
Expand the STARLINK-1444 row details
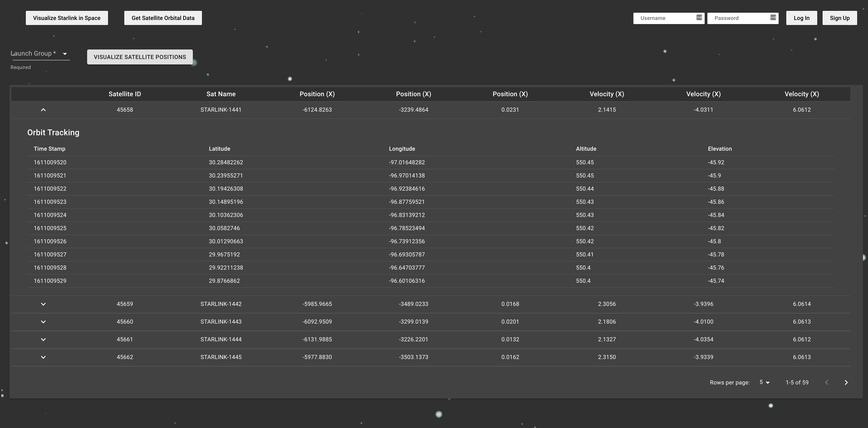click(x=43, y=339)
